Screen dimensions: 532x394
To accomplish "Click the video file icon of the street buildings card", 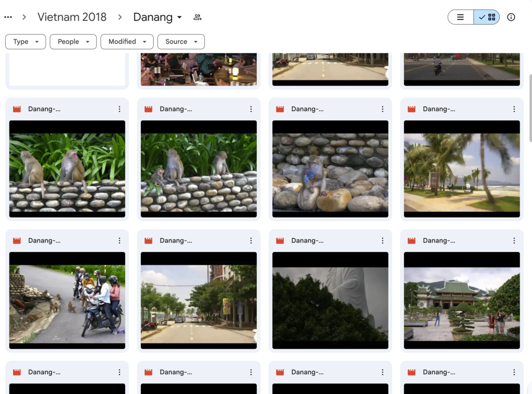I will 148,240.
